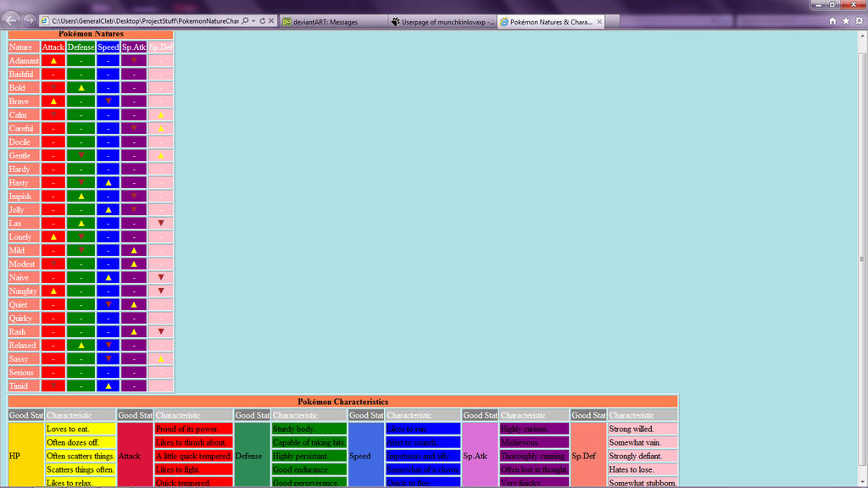Click the 'Hasty' nature row label

coord(24,183)
